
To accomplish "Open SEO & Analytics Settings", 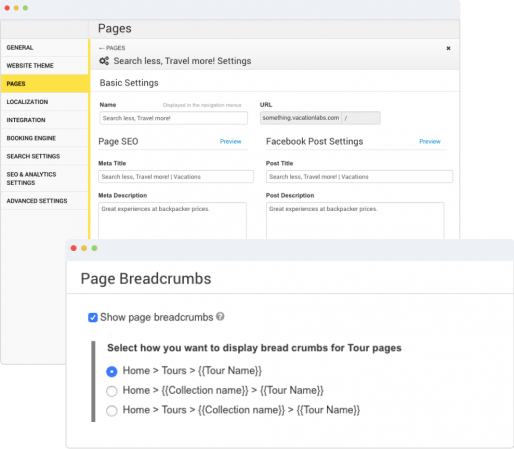I will point(45,179).
